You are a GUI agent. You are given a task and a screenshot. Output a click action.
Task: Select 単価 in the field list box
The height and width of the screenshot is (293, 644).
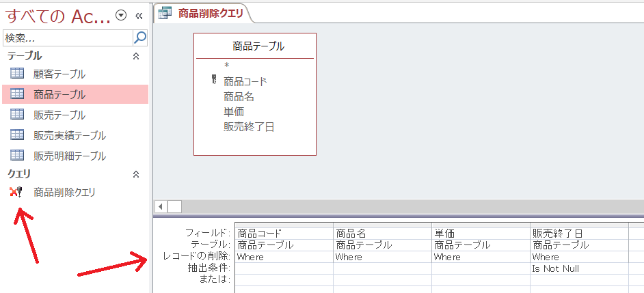click(x=234, y=111)
